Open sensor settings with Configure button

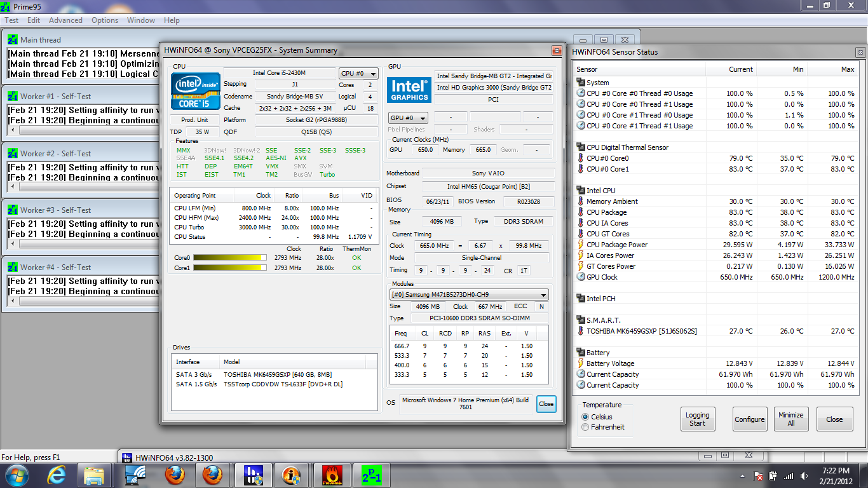[750, 419]
